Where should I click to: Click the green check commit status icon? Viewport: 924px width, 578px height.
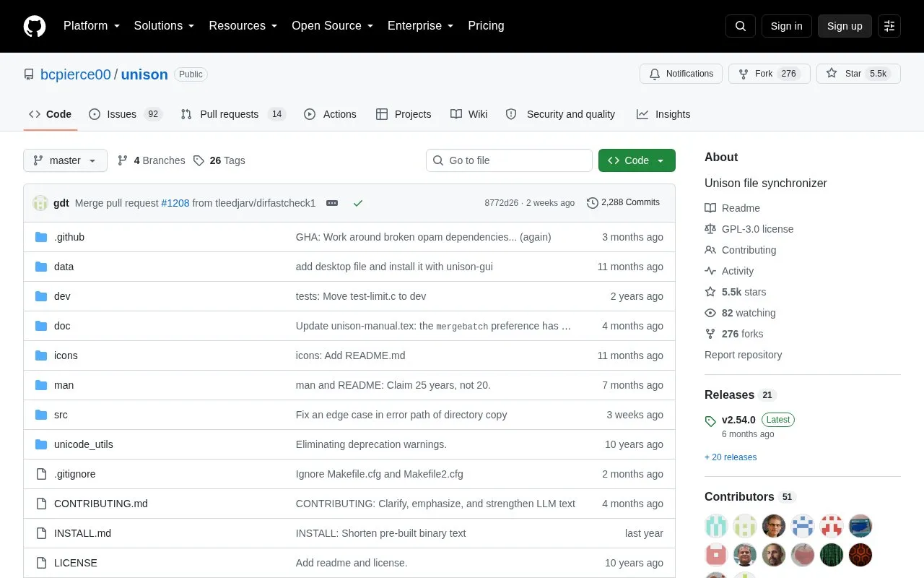358,203
